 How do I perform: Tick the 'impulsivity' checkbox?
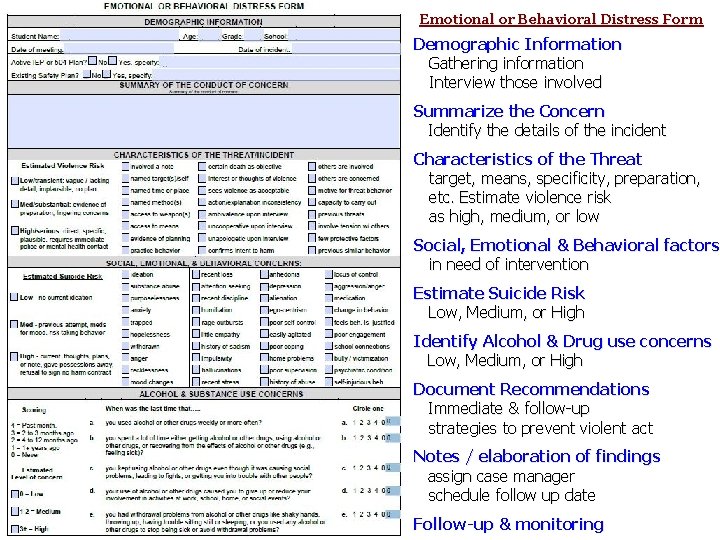(196, 358)
